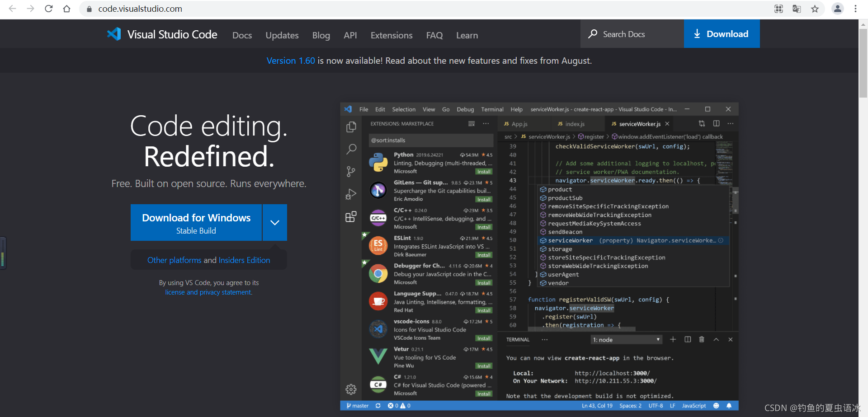
Task: Open the Terminal menu in the menu bar
Action: click(492, 109)
